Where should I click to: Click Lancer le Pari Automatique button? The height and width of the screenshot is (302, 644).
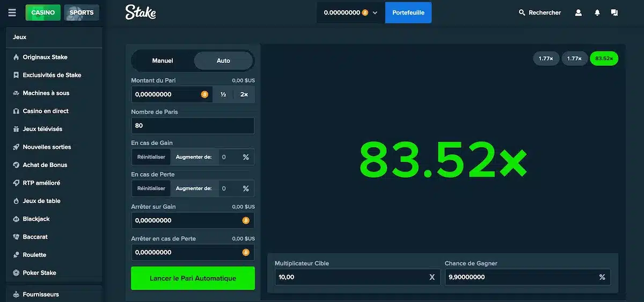[x=193, y=278]
